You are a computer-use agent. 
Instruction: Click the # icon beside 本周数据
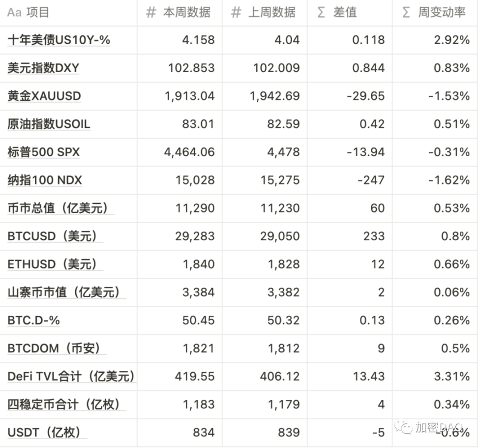[151, 13]
